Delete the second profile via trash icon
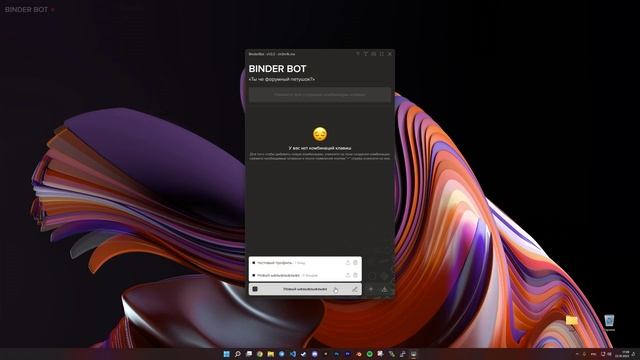The width and height of the screenshot is (640, 360). tap(356, 276)
